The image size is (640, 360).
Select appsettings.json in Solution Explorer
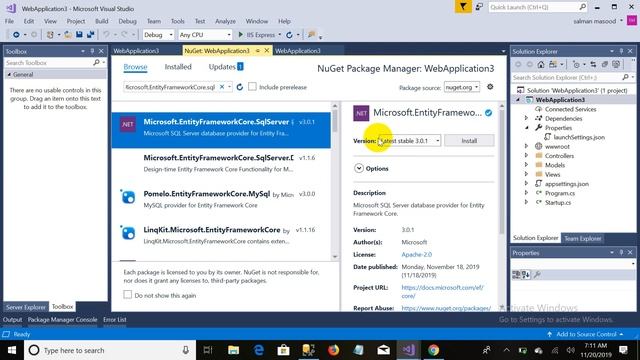(x=567, y=184)
